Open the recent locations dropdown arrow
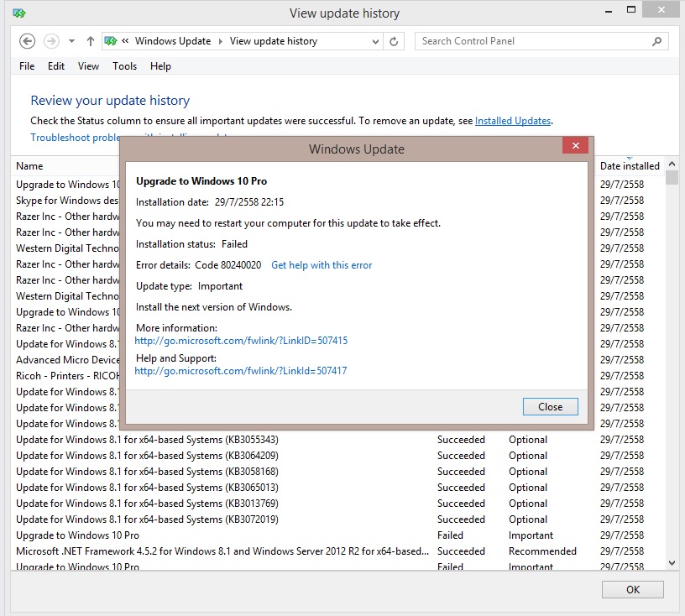The height and width of the screenshot is (616, 685). click(x=71, y=41)
